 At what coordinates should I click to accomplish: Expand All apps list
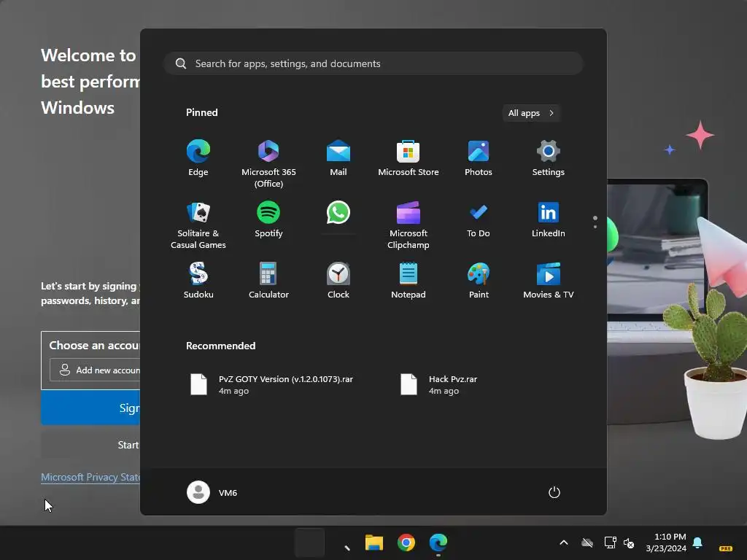pos(531,113)
